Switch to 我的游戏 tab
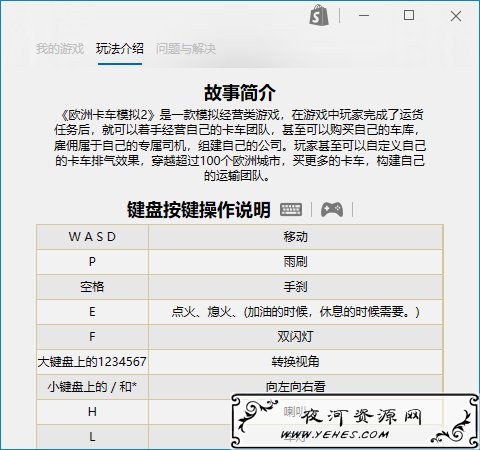The height and width of the screenshot is (450, 480). 60,49
